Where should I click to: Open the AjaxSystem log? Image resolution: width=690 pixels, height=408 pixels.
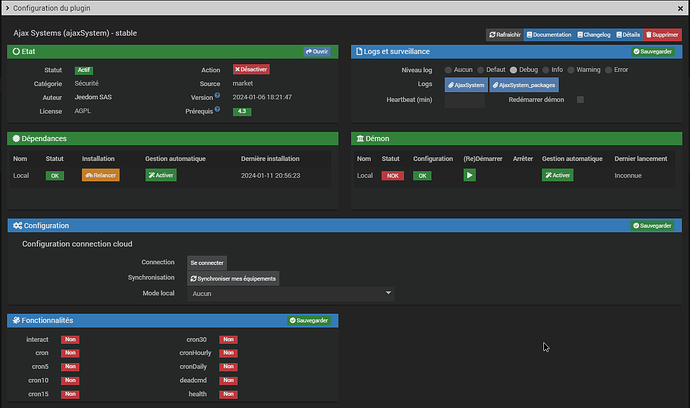click(x=466, y=85)
